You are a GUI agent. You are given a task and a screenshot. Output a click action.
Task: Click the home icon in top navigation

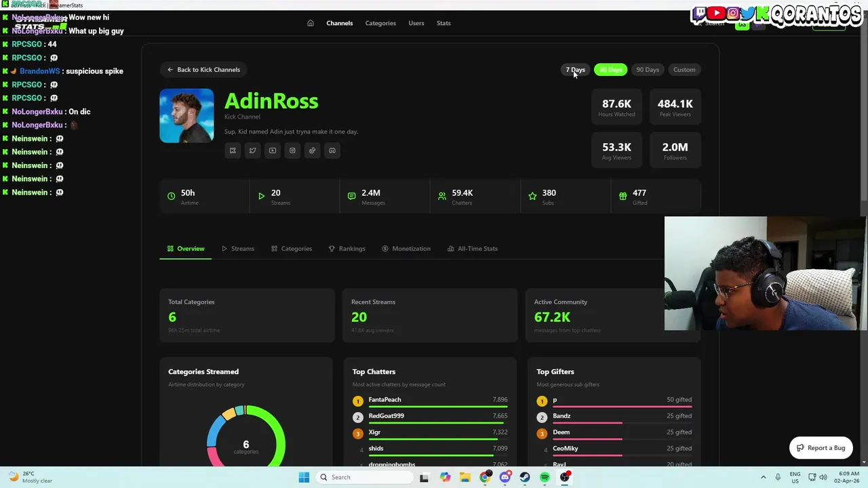(311, 23)
